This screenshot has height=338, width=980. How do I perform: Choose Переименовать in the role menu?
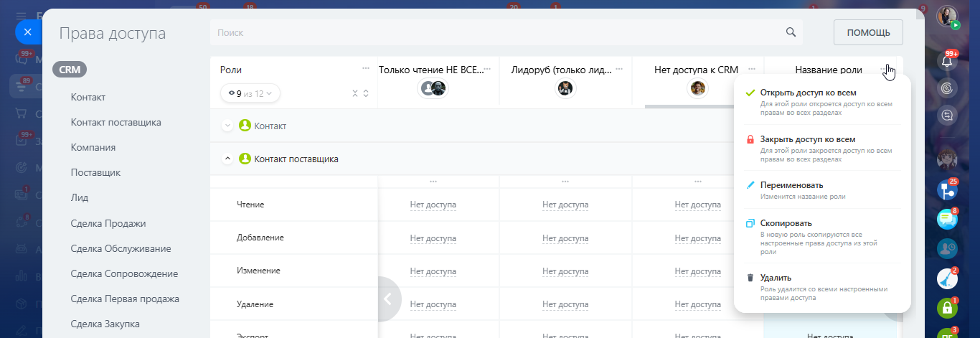(822, 190)
